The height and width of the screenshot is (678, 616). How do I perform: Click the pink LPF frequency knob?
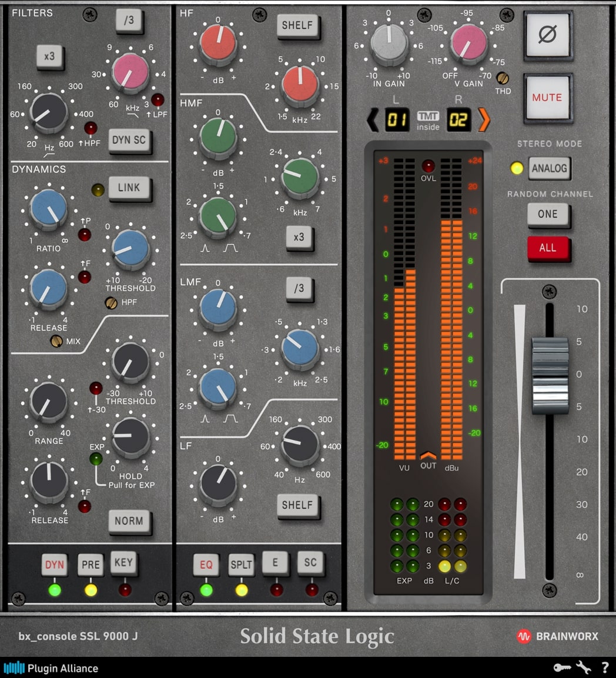point(130,73)
